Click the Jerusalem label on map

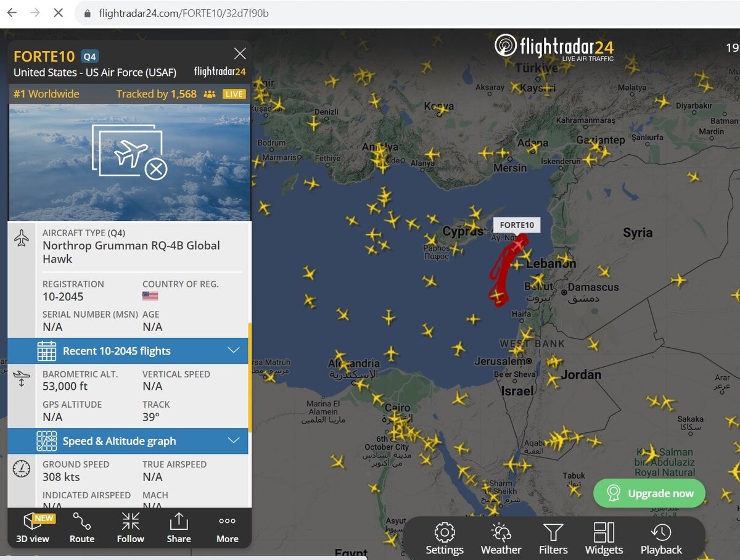pyautogui.click(x=500, y=361)
